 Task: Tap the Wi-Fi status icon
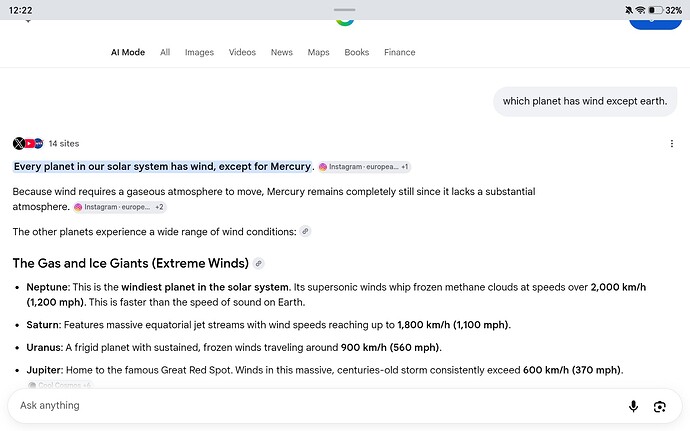pyautogui.click(x=640, y=10)
